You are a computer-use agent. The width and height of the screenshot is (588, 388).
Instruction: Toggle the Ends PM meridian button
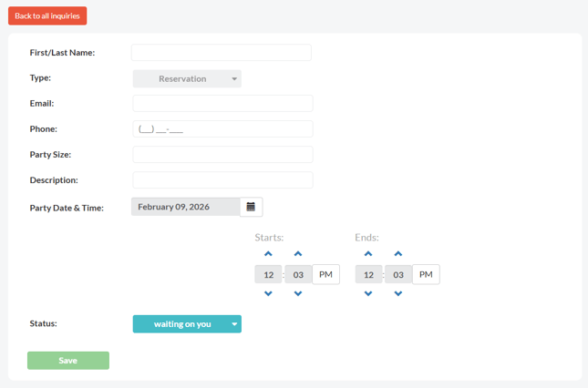[x=426, y=274]
